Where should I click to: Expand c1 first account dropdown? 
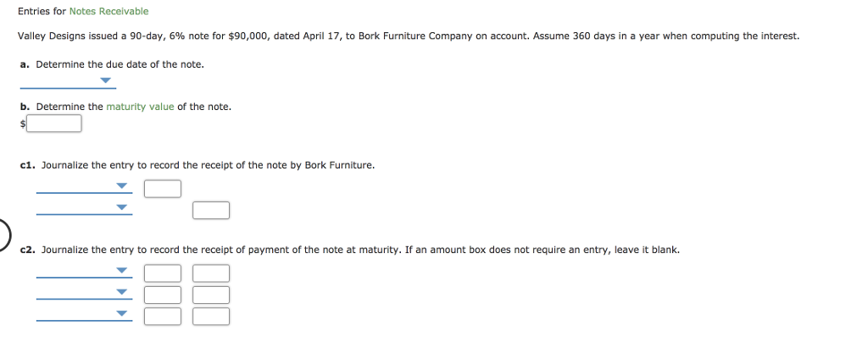click(x=84, y=187)
